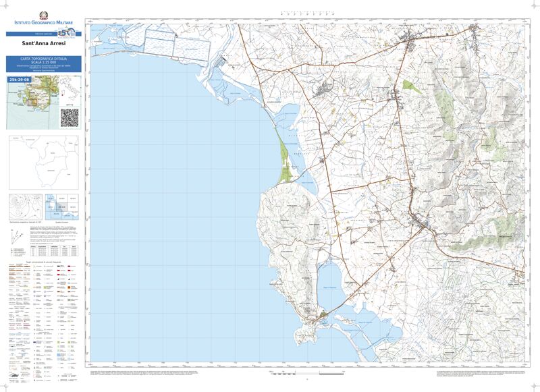The width and height of the screenshot is (540, 392).
Task: Click the 150th anniversary logo badge
Action: tap(64, 33)
